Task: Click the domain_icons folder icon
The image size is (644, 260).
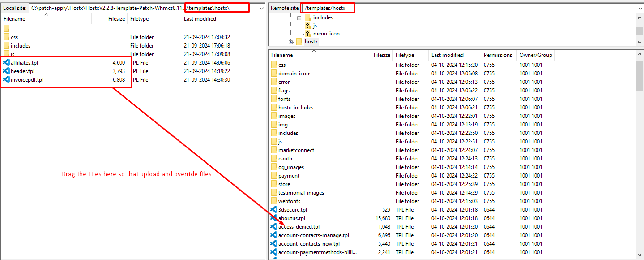Action: pyautogui.click(x=274, y=74)
